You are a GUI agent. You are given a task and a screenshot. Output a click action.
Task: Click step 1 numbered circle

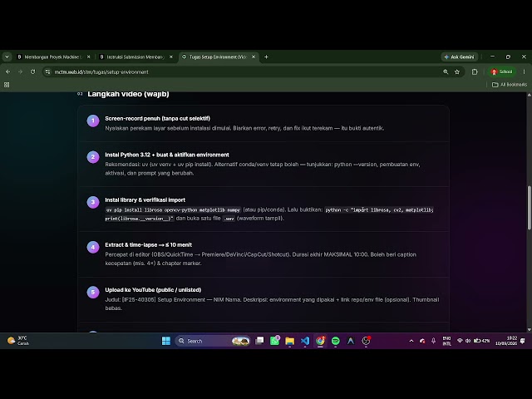click(x=93, y=121)
